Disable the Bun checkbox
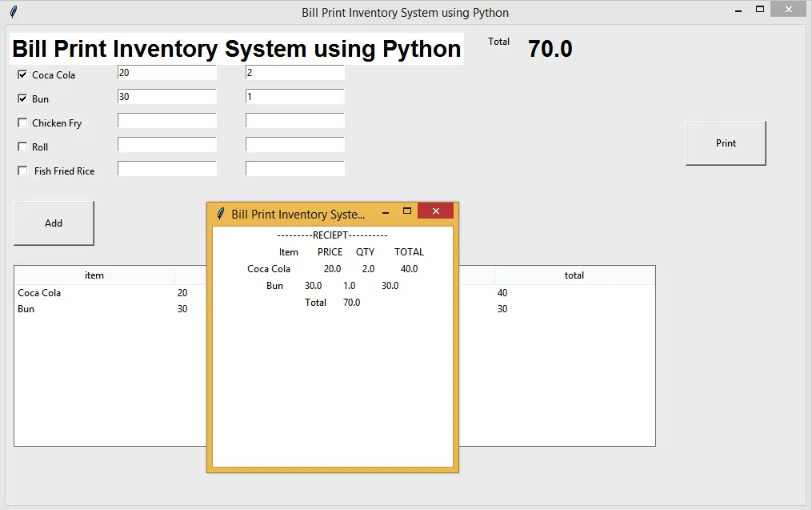The height and width of the screenshot is (510, 812). pos(22,98)
